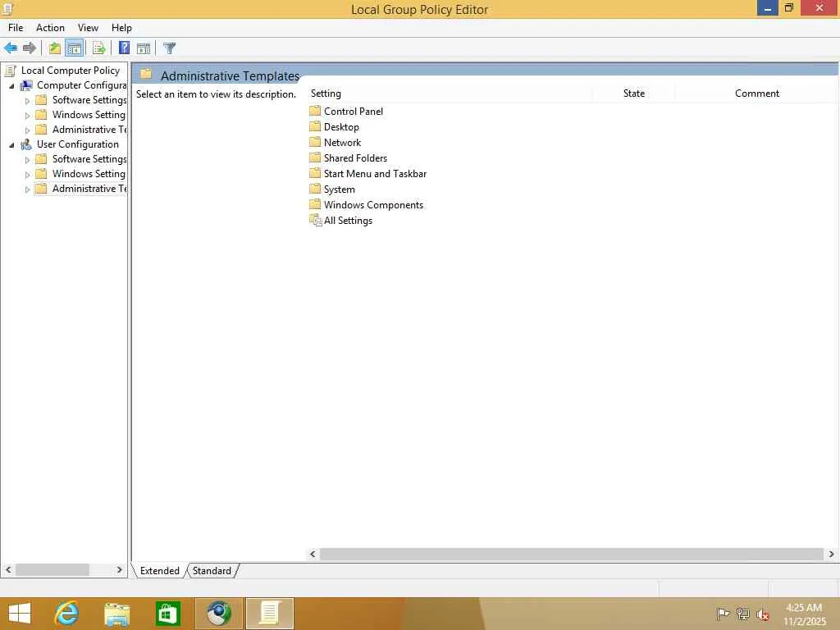Click the Forward arrow toolbar icon
840x630 pixels.
[x=30, y=48]
